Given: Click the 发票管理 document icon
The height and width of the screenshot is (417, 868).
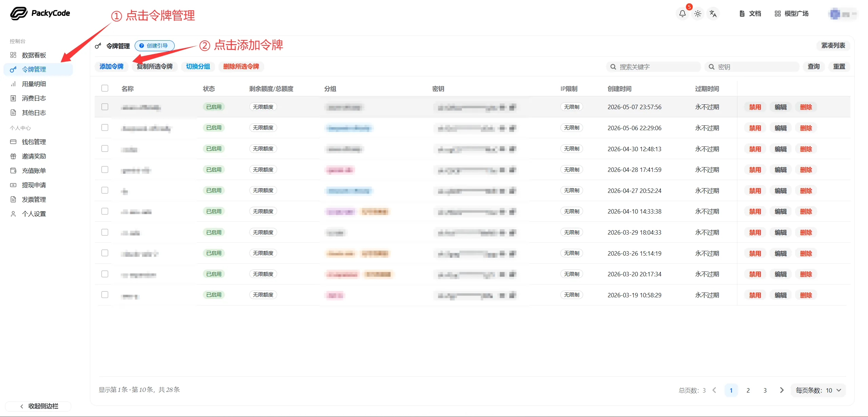Looking at the screenshot, I should pos(13,199).
